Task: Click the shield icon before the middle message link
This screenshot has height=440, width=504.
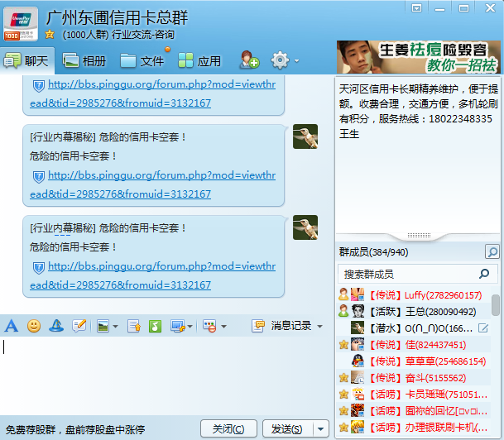Action: pyautogui.click(x=39, y=177)
